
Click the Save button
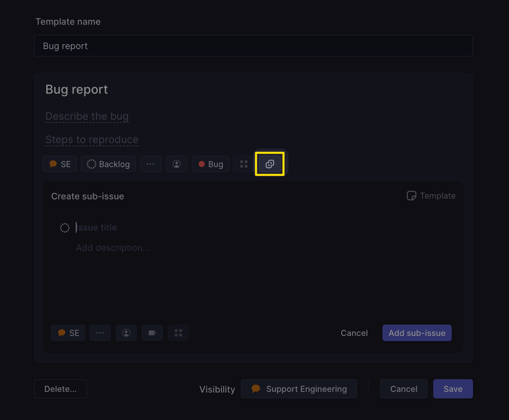coord(453,389)
